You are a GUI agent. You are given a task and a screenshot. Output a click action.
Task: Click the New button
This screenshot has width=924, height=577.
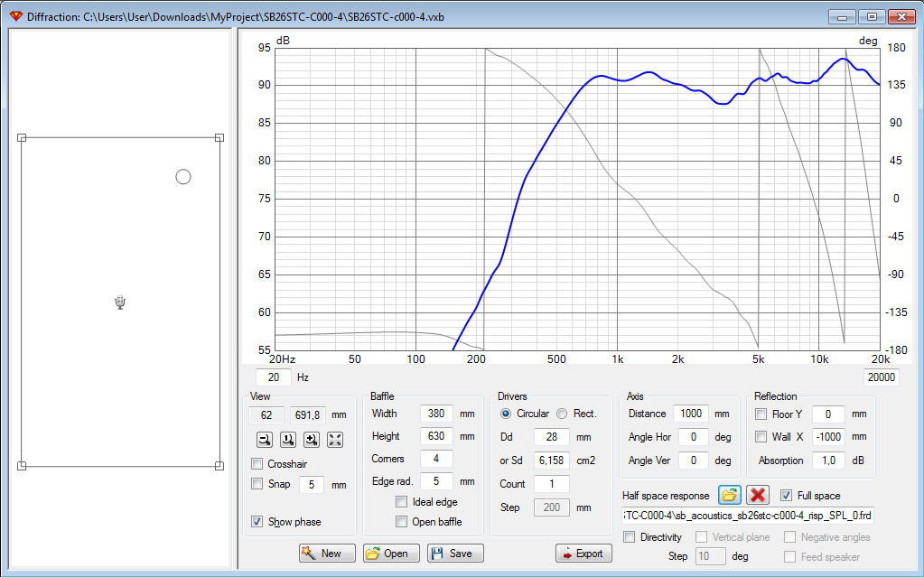[x=327, y=553]
